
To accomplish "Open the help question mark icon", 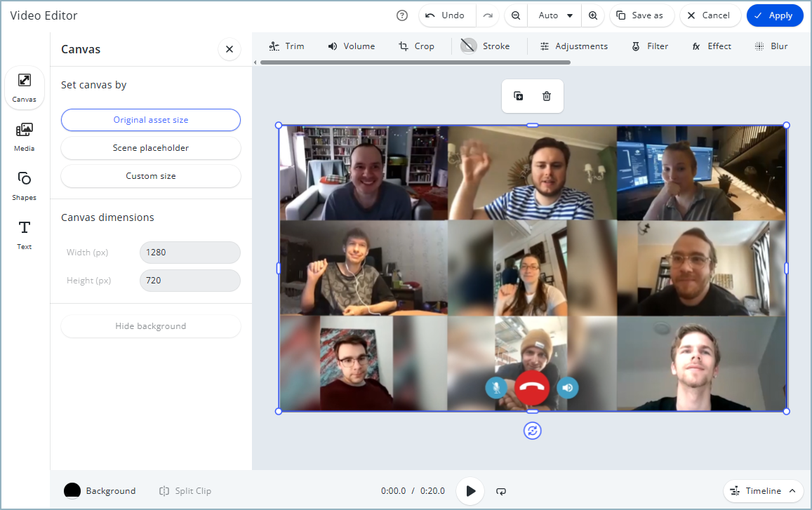I will (402, 15).
